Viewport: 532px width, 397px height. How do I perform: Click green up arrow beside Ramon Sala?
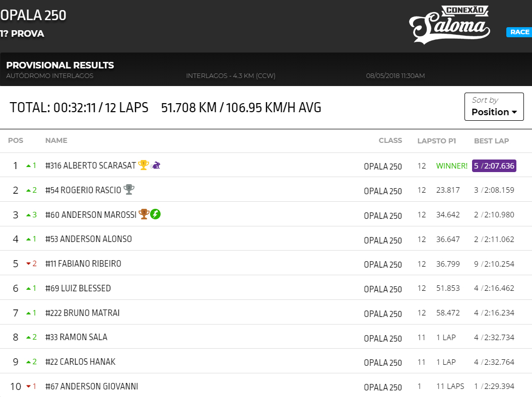(x=29, y=337)
